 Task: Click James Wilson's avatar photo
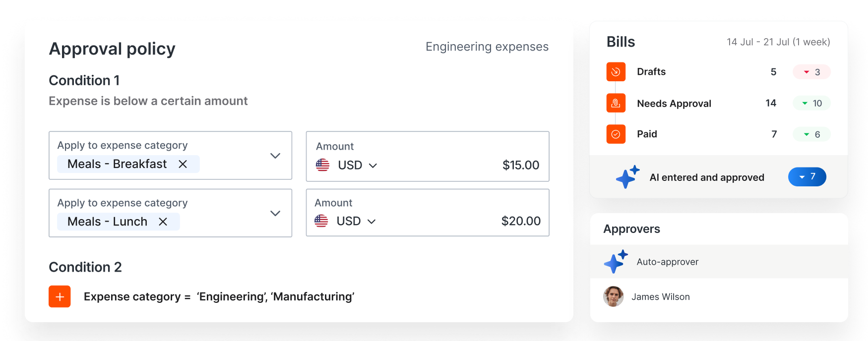point(613,296)
